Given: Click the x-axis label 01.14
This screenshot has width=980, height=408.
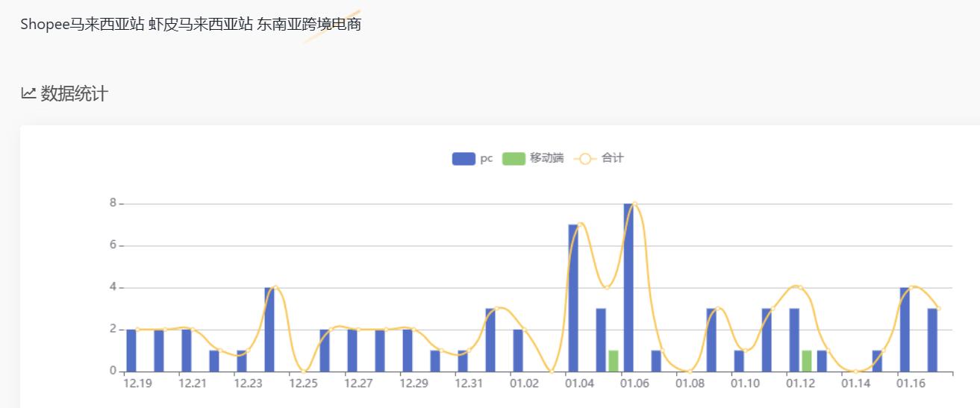Looking at the screenshot, I should click(855, 383).
